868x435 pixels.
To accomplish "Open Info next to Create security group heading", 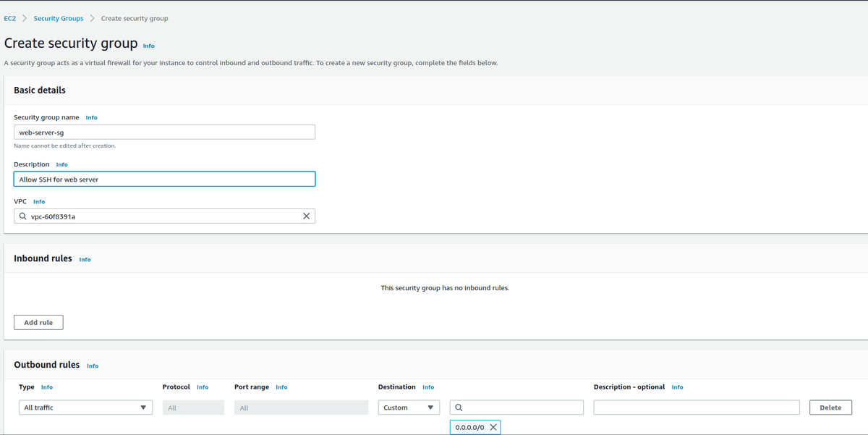I will 148,46.
